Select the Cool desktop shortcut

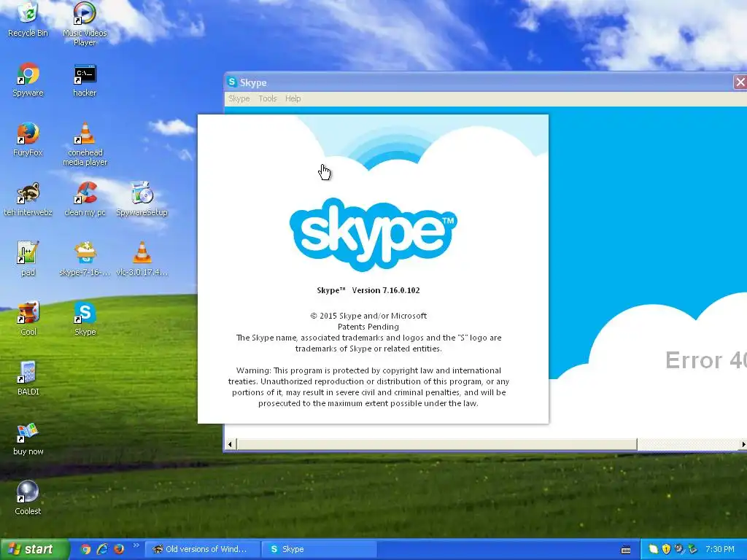coord(28,318)
